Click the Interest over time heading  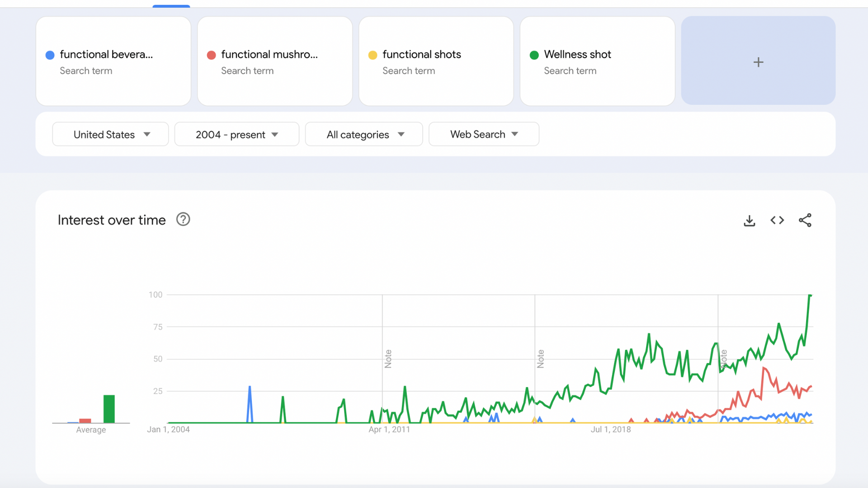112,220
